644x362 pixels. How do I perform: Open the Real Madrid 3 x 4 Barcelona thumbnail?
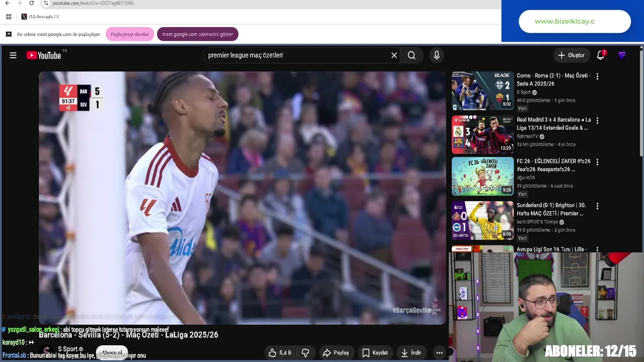(x=482, y=135)
